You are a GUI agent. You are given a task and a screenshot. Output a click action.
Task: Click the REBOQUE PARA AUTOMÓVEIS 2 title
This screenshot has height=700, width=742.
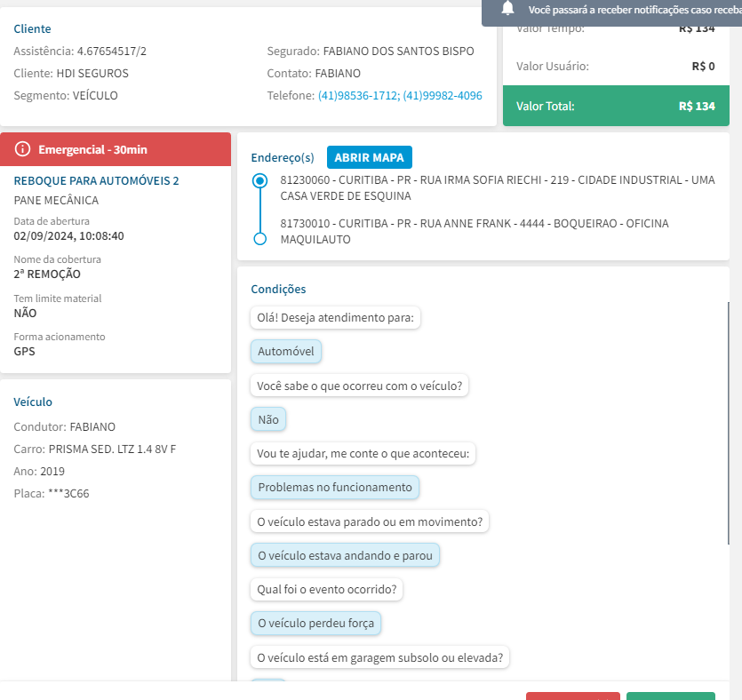[96, 180]
